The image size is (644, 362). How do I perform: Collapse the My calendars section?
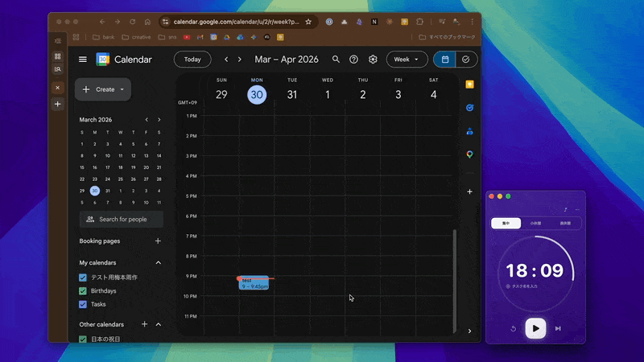(x=159, y=263)
